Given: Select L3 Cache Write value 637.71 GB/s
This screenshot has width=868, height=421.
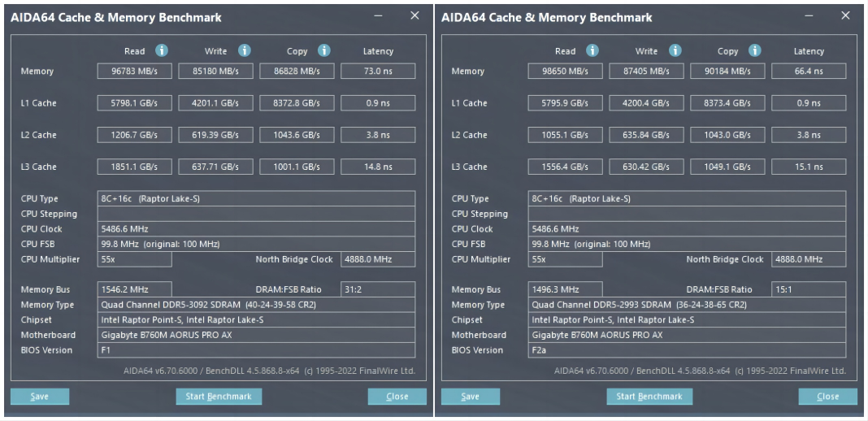Looking at the screenshot, I should point(216,167).
